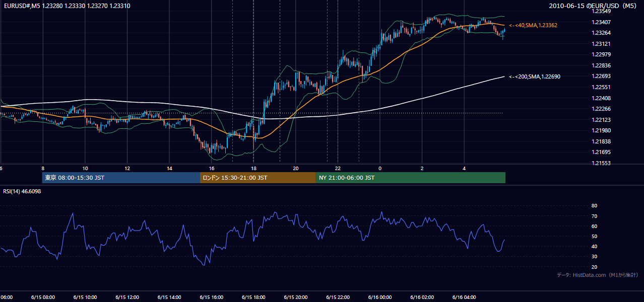Image resolution: width=644 pixels, height=302 pixels.
Task: Click the bottom date label 6/15 22:00
Action: (338, 297)
